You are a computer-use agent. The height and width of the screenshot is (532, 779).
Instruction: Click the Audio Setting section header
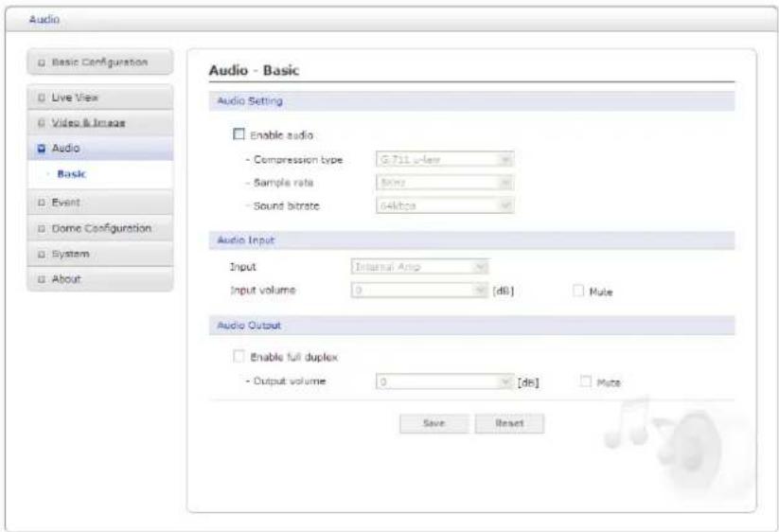point(471,101)
